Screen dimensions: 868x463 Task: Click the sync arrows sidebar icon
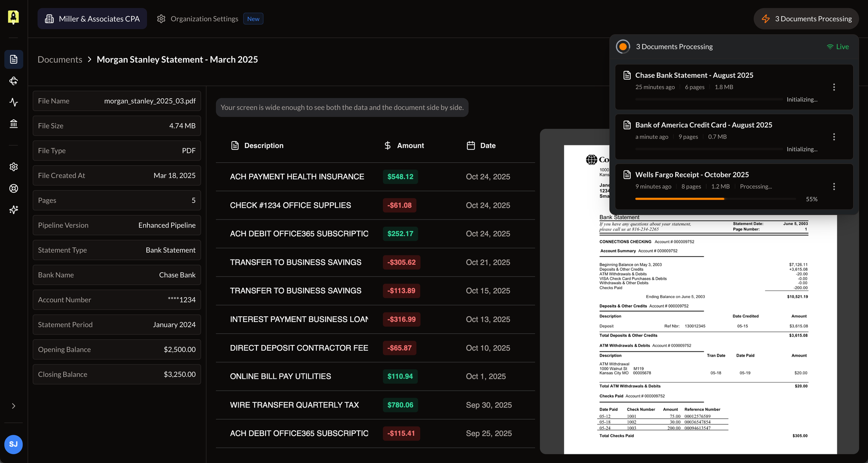[x=13, y=81]
